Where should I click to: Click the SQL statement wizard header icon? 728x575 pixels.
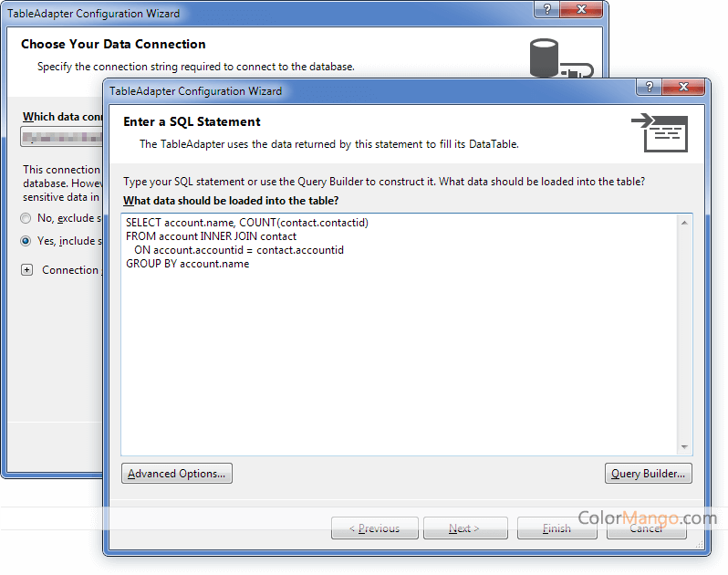click(x=660, y=133)
